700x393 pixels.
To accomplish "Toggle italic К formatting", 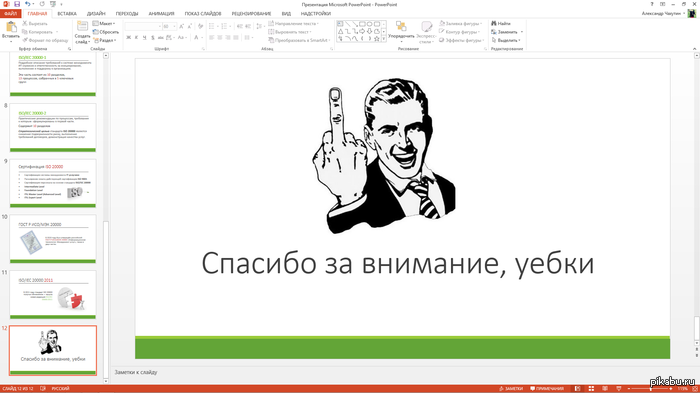I will [x=137, y=38].
